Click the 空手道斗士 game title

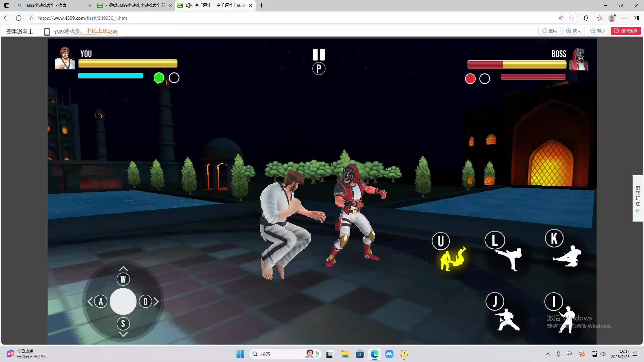coord(20,32)
